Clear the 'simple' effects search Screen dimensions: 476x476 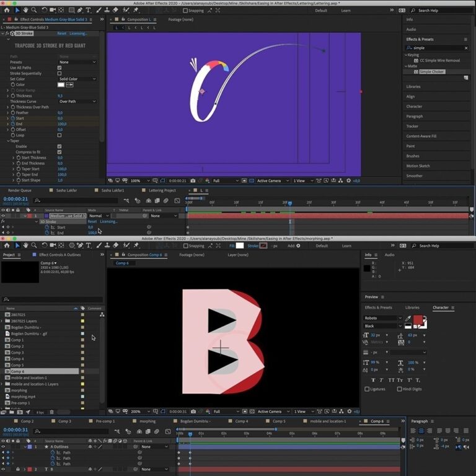[466, 48]
